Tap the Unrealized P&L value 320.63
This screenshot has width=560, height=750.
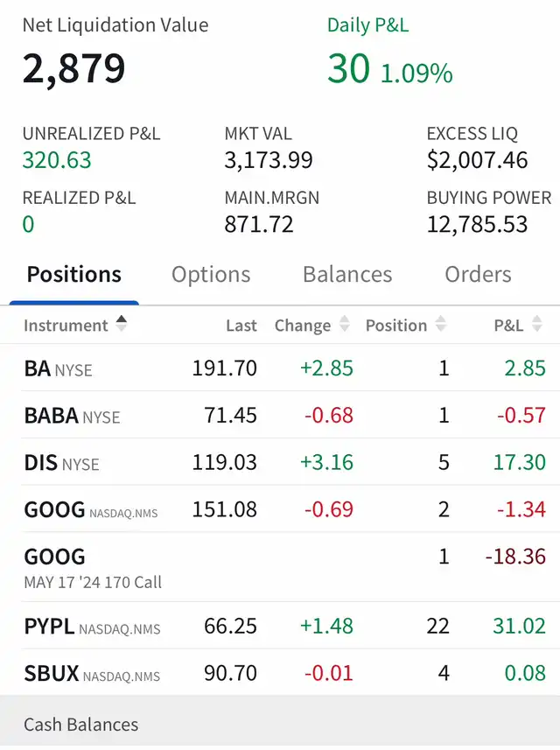[x=57, y=160]
